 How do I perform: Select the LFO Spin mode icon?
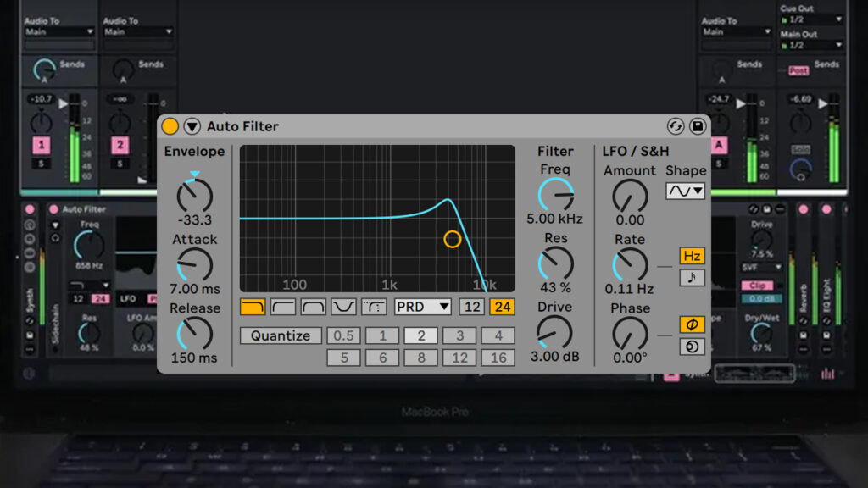(692, 347)
